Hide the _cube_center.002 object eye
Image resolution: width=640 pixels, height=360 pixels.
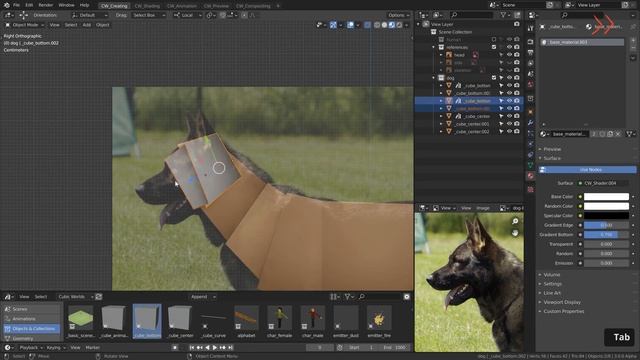click(x=509, y=131)
